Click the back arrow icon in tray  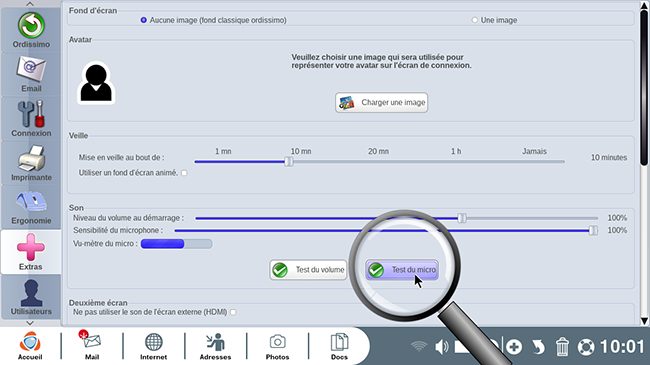(x=538, y=347)
